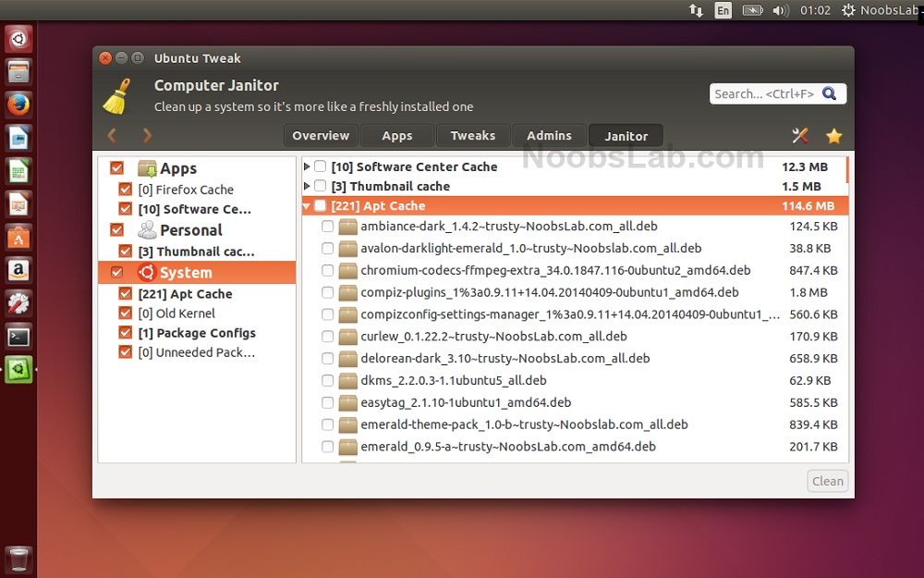Image resolution: width=924 pixels, height=578 pixels.
Task: Select the curlew_0.1.22.2 package row
Action: point(575,337)
